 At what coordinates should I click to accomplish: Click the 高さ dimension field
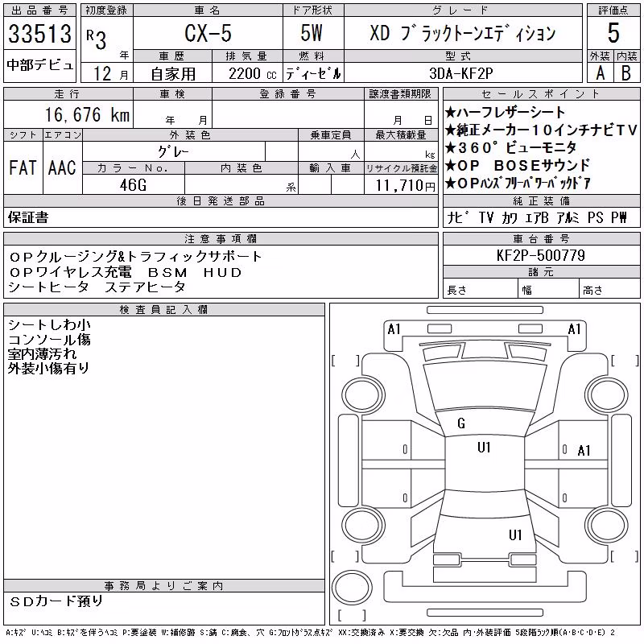(609, 290)
